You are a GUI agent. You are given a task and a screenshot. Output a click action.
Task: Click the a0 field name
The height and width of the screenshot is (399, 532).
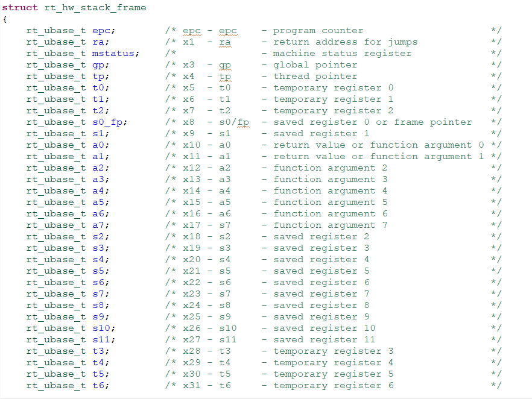coord(98,145)
